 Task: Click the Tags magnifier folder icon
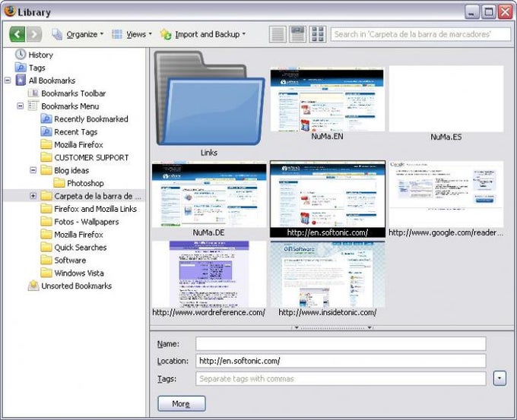pyautogui.click(x=21, y=67)
